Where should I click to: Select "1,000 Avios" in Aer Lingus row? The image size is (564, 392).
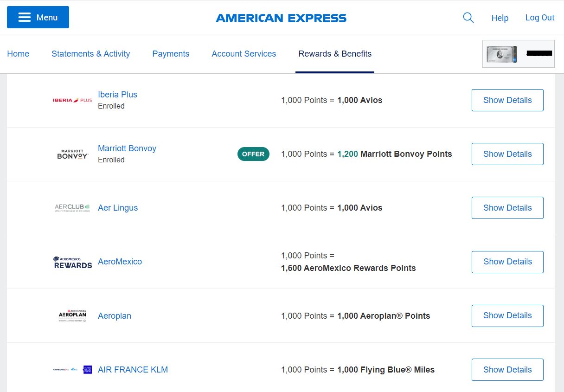click(360, 208)
